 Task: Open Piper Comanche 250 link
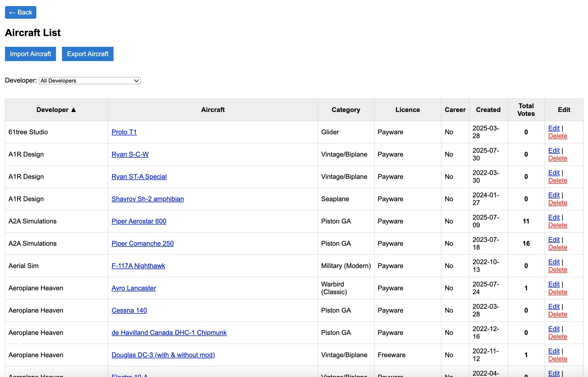coord(142,244)
